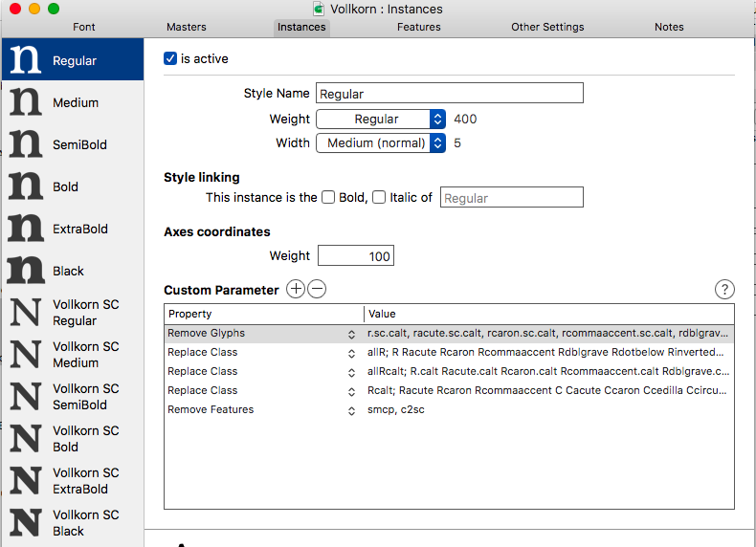Select the 'Vollkorn SC SemiBold' instance label
This screenshot has height=547, width=756.
point(86,397)
